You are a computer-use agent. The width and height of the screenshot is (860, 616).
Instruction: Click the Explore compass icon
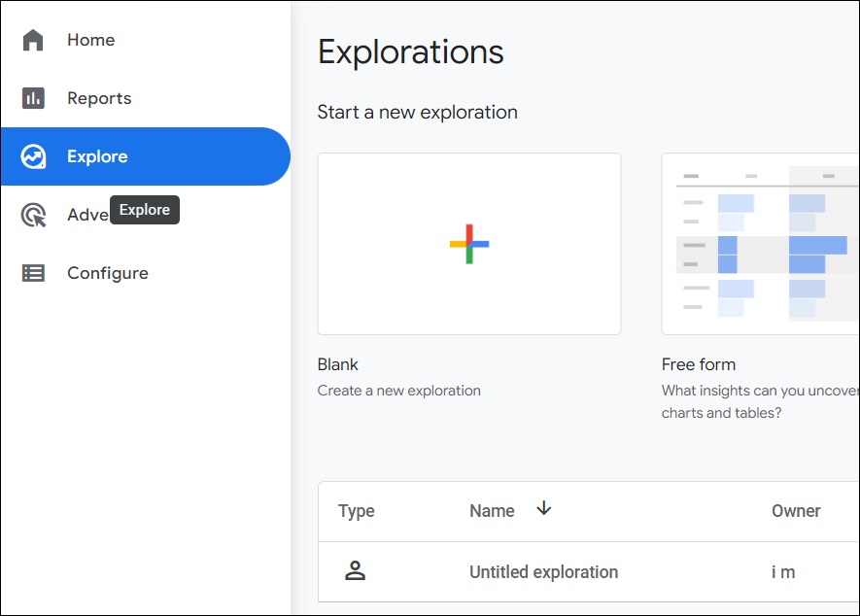coord(33,156)
